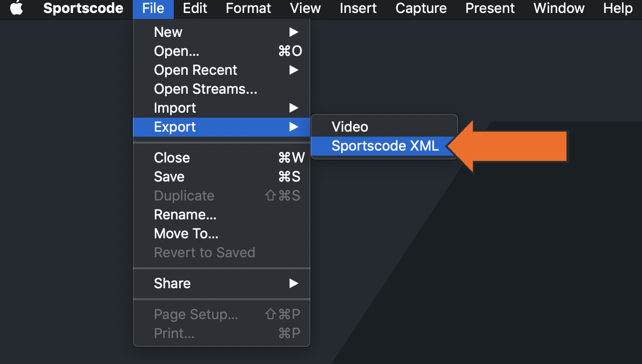Open the Capture menu
Image resolution: width=642 pixels, height=364 pixels.
click(420, 8)
